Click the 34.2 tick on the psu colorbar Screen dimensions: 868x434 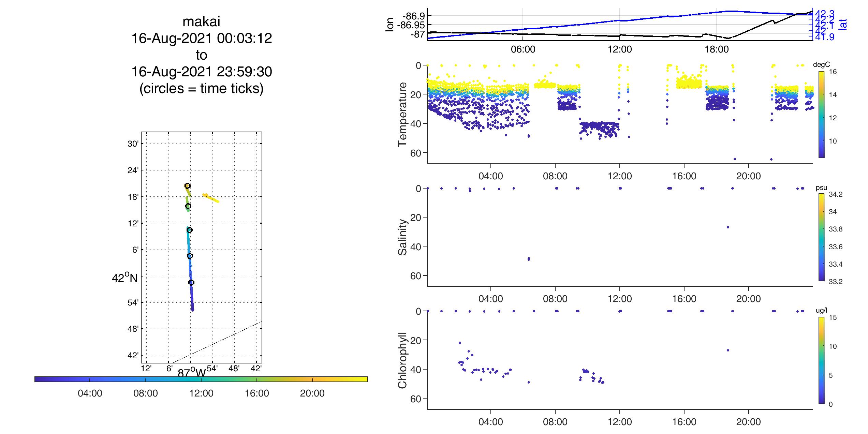pos(836,194)
